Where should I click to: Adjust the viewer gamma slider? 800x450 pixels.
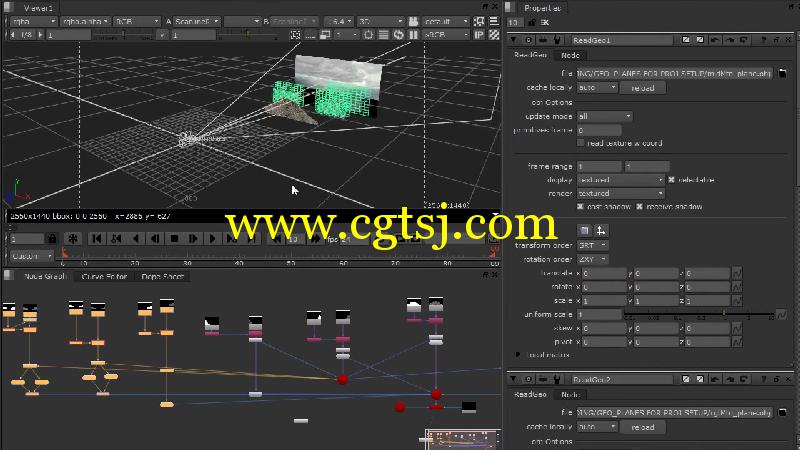(x=247, y=35)
